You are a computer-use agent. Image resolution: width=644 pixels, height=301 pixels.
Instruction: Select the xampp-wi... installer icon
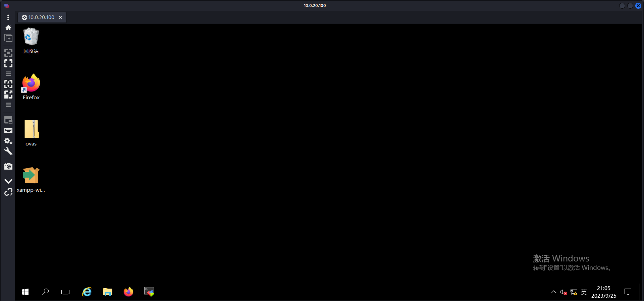click(31, 180)
